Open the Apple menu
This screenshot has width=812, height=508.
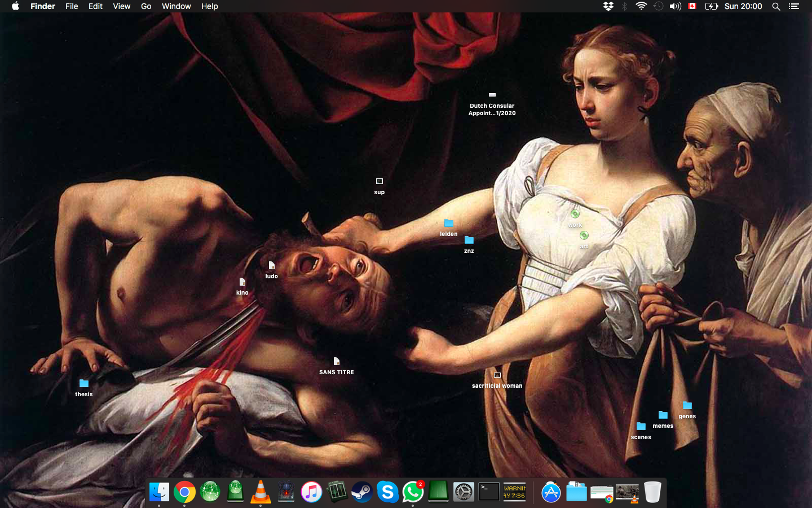(15, 6)
